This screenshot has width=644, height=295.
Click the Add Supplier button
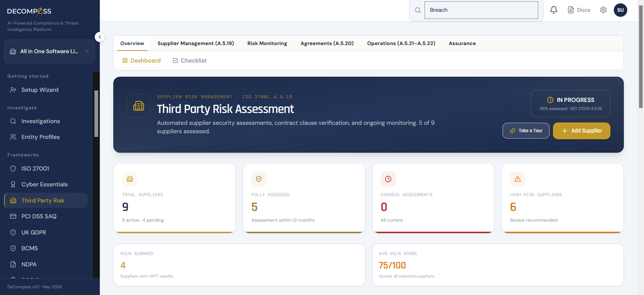click(582, 131)
